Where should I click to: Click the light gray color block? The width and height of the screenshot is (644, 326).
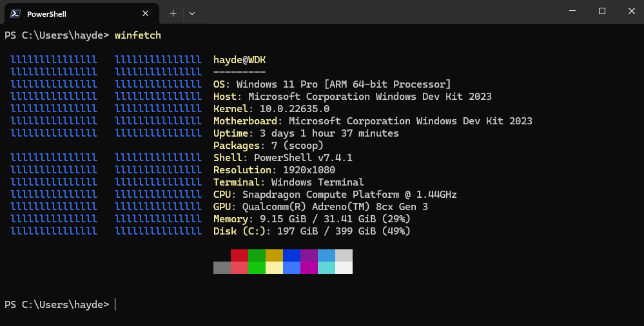tap(344, 255)
